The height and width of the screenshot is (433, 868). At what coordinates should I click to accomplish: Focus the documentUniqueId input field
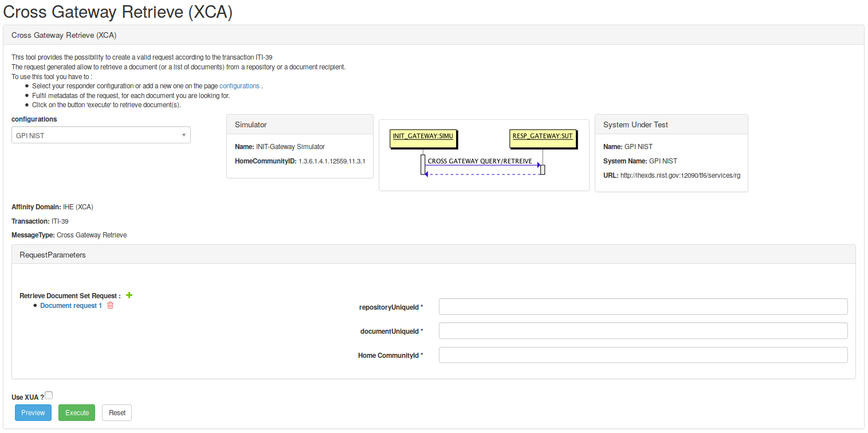(x=643, y=331)
